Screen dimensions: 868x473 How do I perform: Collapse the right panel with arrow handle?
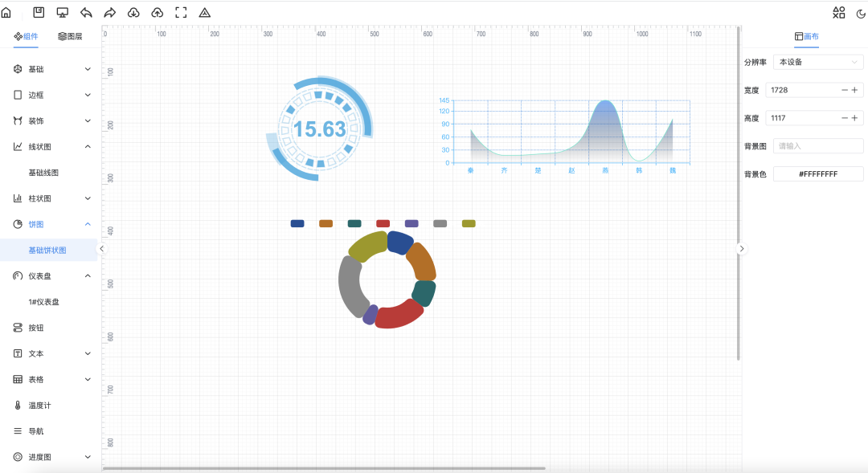tap(742, 248)
